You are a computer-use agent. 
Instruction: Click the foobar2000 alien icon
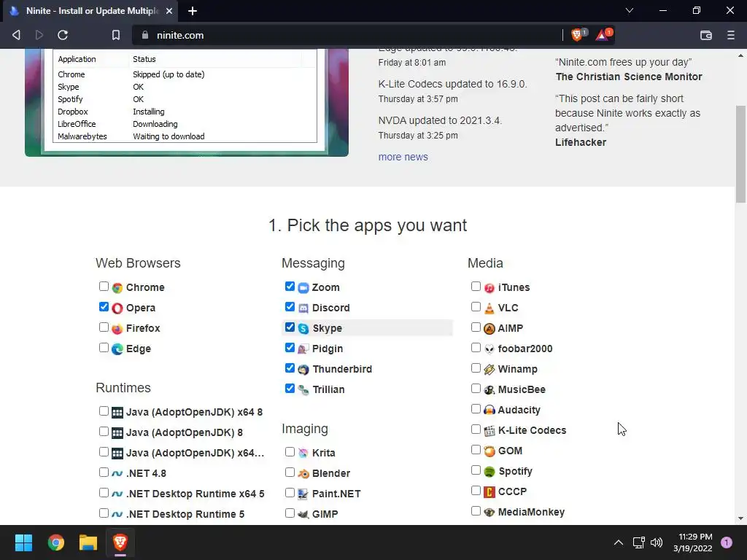(489, 349)
